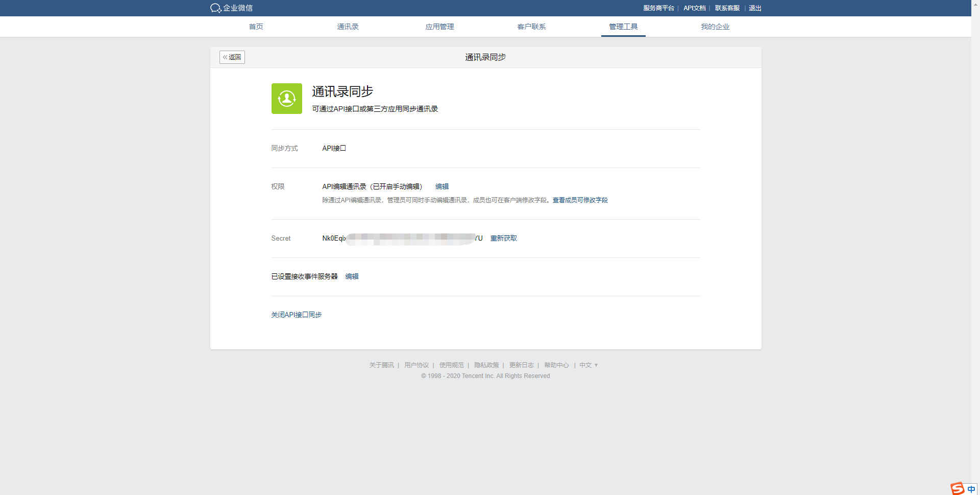Open the API文档 link
The width and height of the screenshot is (980, 495).
click(x=695, y=8)
